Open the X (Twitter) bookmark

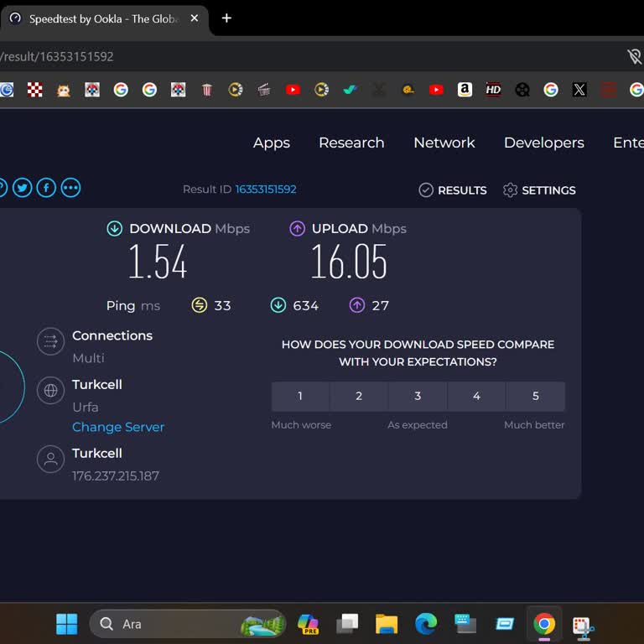[579, 90]
